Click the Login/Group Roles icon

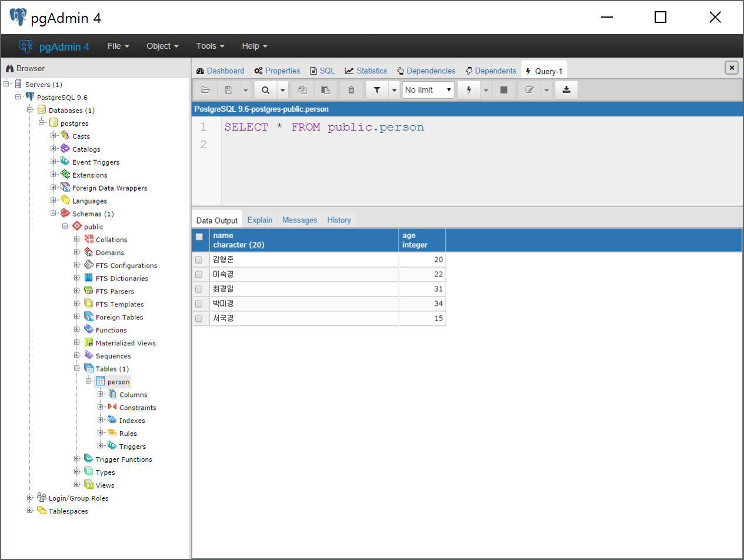[x=41, y=498]
